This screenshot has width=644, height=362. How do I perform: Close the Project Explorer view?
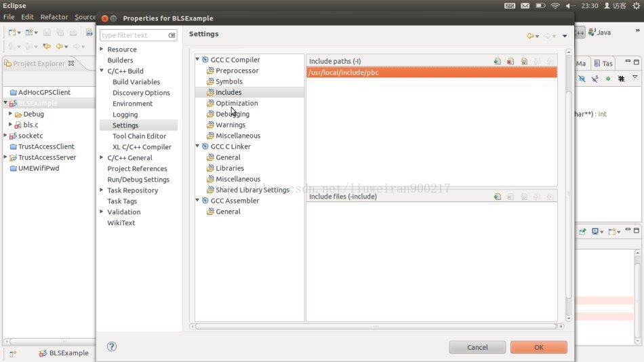(71, 63)
